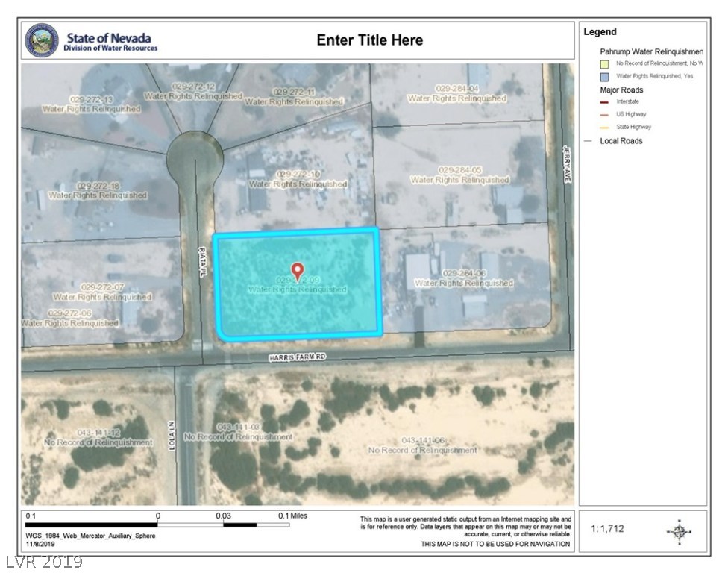
Task: Click the red location pin marker
Action: pos(297,271)
